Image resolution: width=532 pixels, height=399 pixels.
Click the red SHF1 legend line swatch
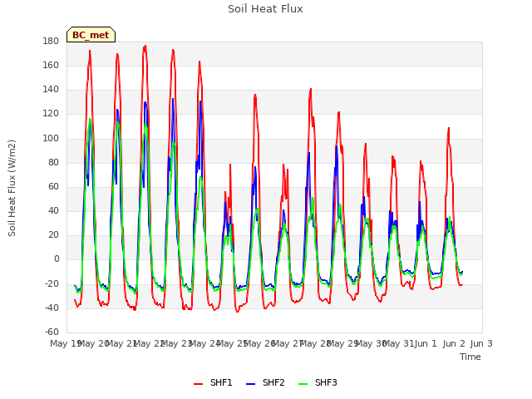(x=198, y=384)
